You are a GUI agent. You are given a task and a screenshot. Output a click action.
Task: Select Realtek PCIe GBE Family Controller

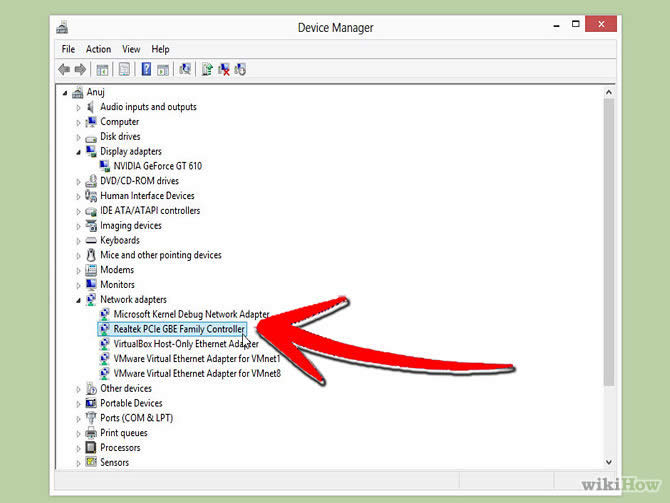[x=178, y=329]
